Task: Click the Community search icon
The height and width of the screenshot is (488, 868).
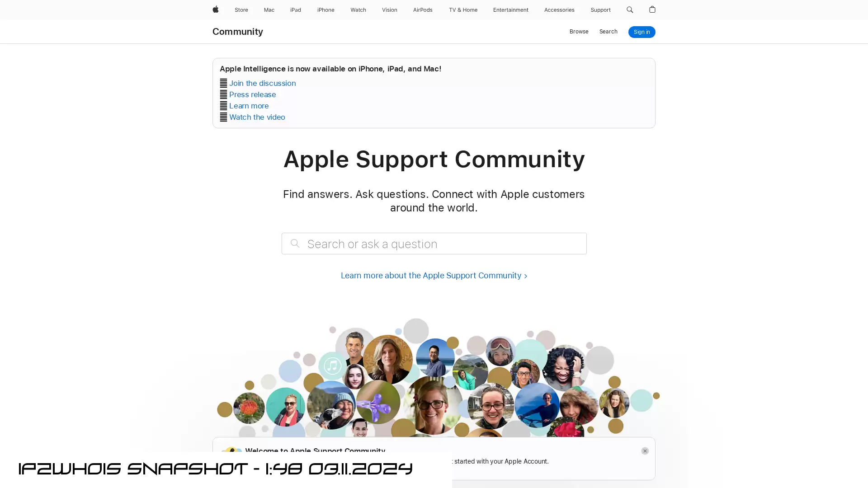Action: tap(608, 32)
